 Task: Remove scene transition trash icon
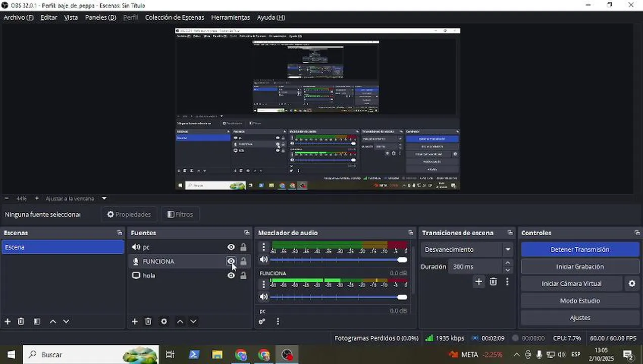pos(493,282)
